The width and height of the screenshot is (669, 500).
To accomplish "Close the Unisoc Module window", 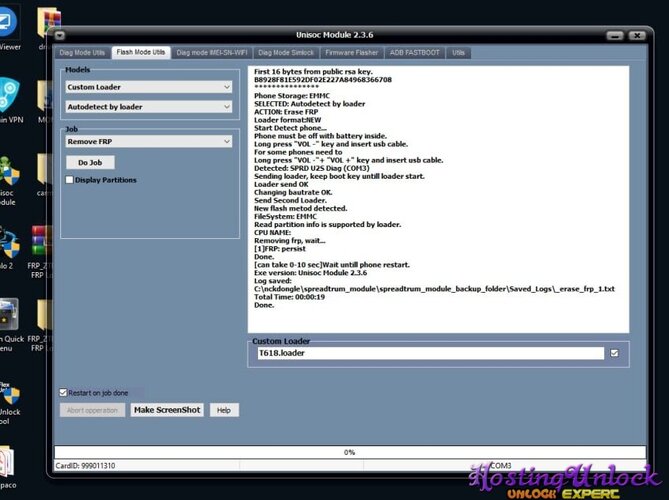I will 637,35.
